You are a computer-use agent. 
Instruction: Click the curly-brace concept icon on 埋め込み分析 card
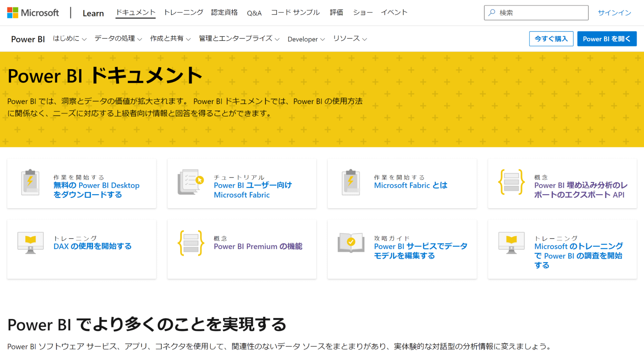(x=511, y=182)
